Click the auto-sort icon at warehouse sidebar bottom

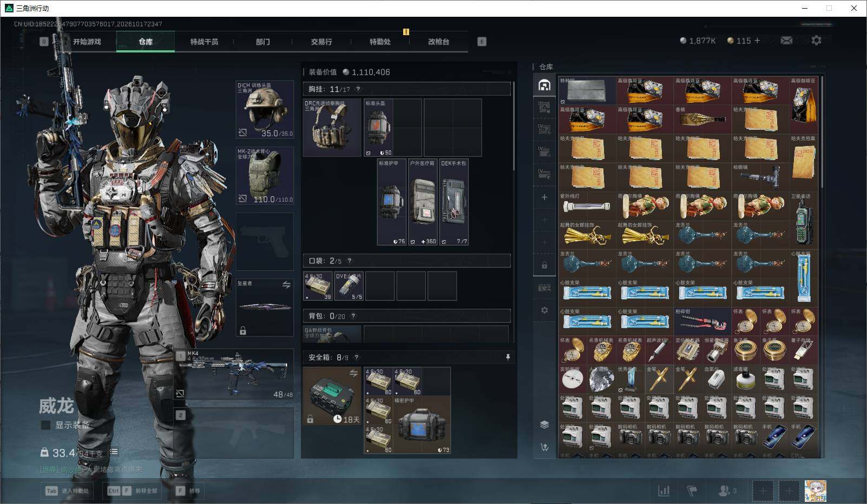click(544, 447)
